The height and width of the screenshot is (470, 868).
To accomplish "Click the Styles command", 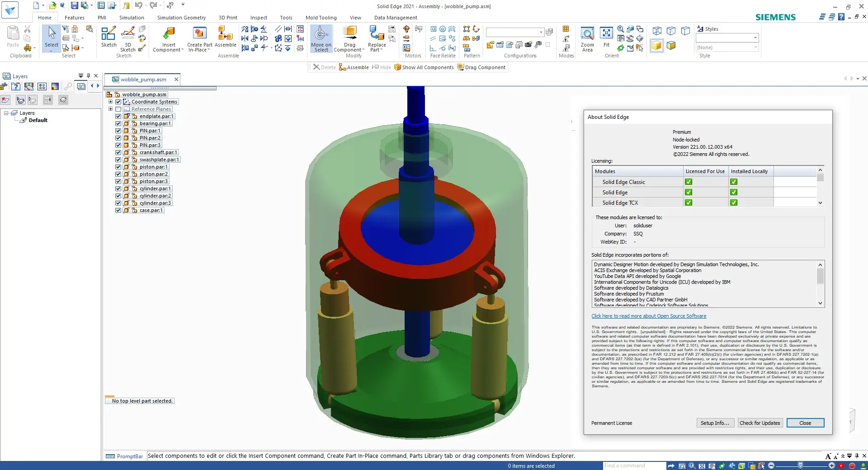I will tap(708, 29).
